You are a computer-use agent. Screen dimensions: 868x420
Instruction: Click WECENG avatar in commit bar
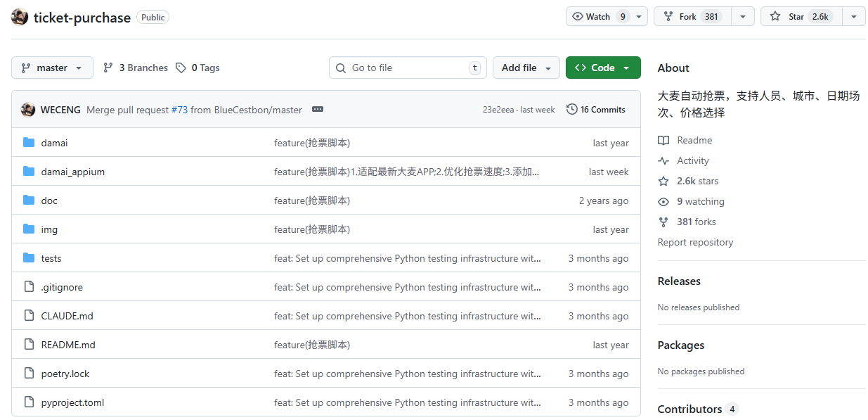(28, 109)
